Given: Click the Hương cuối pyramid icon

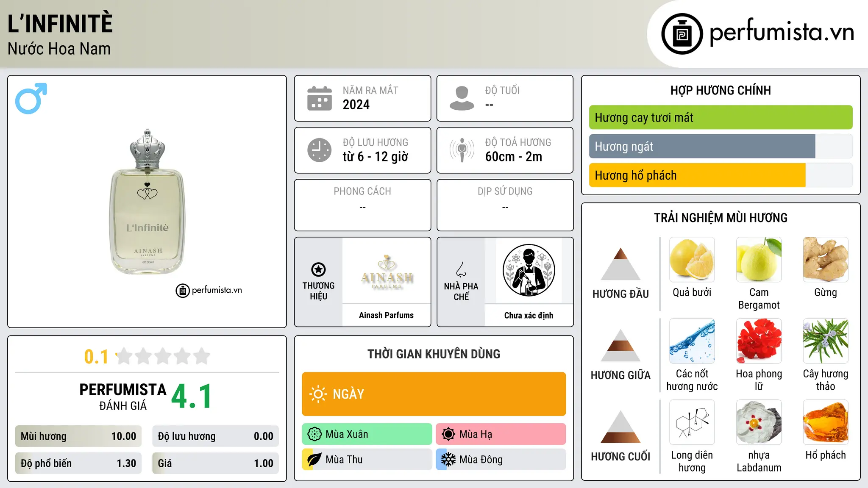Looking at the screenshot, I should [620, 427].
